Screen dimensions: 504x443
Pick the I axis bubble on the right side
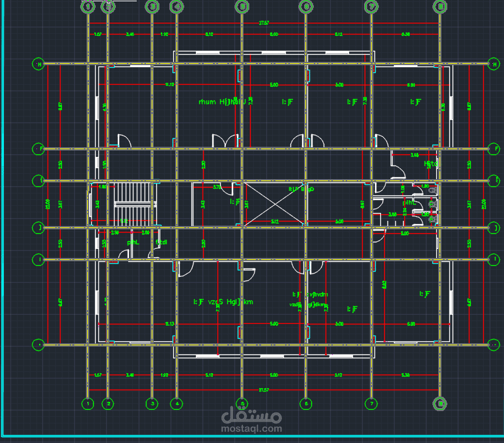coord(494,259)
